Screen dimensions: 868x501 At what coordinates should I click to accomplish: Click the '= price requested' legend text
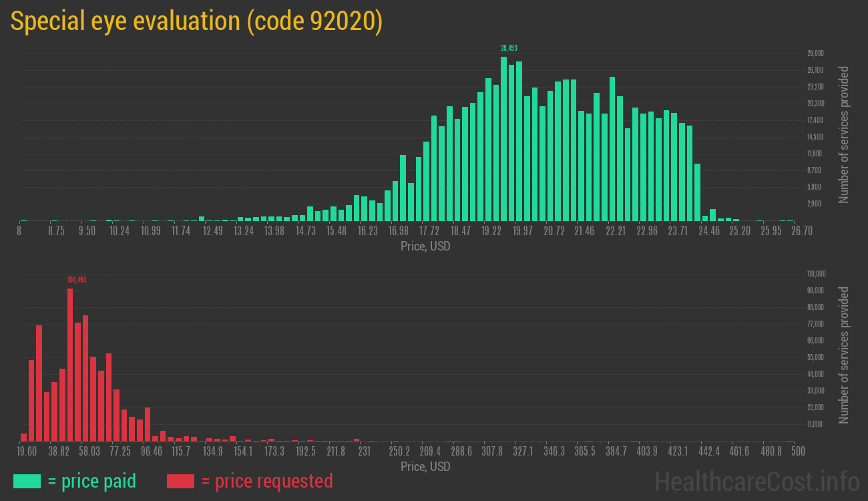click(266, 481)
